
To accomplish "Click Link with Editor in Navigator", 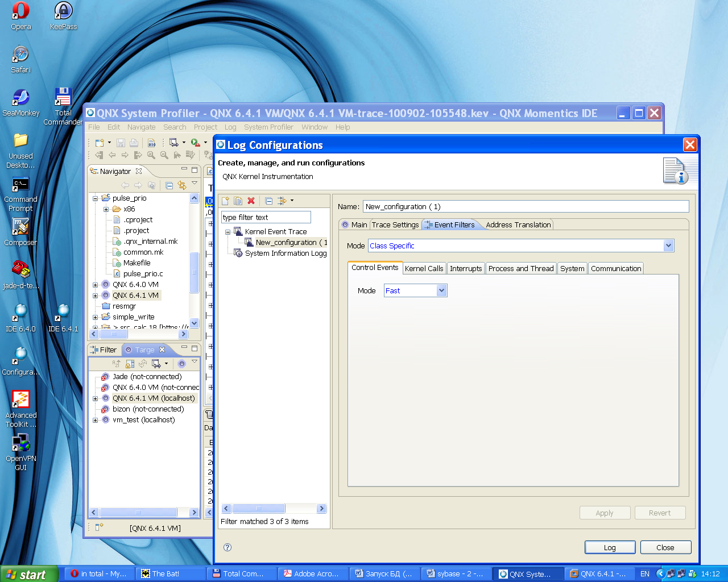I will click(182, 185).
